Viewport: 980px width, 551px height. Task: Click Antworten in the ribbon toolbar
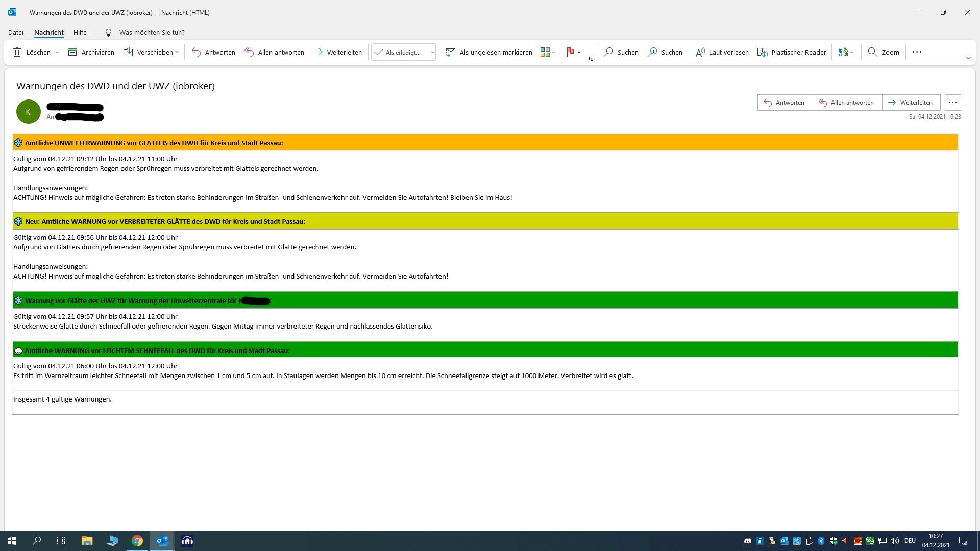pyautogui.click(x=213, y=52)
